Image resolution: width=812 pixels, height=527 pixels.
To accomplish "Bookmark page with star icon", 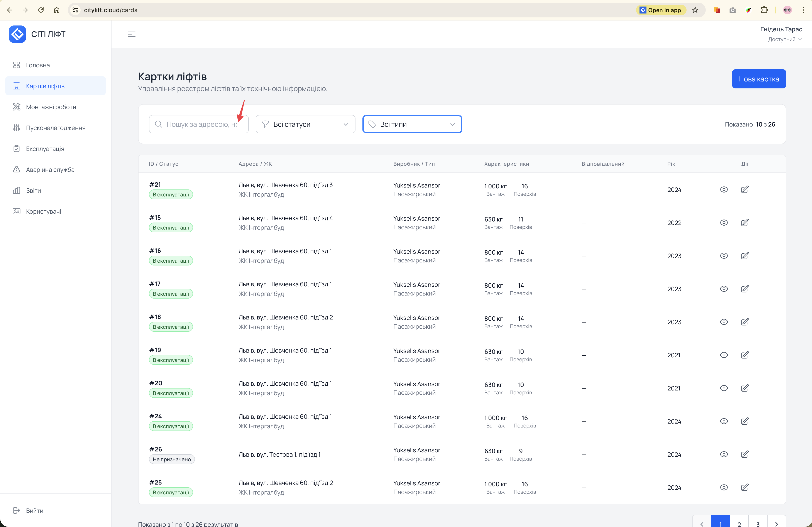I will [x=695, y=10].
